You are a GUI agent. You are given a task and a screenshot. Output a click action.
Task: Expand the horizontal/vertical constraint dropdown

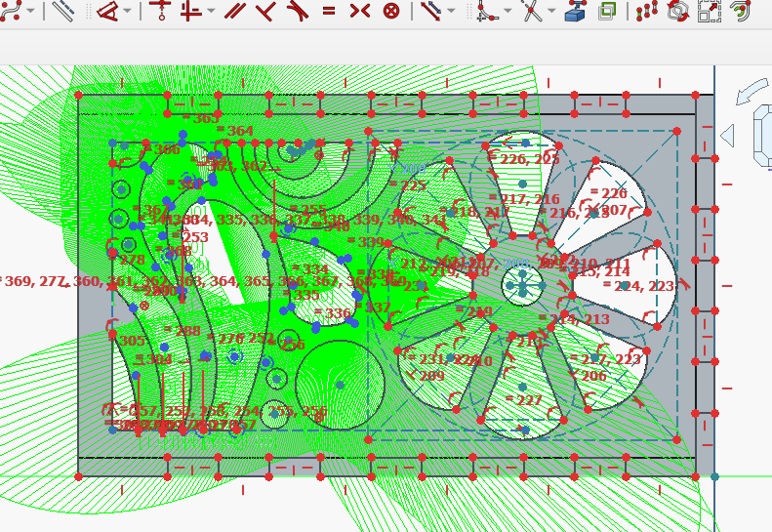(211, 11)
